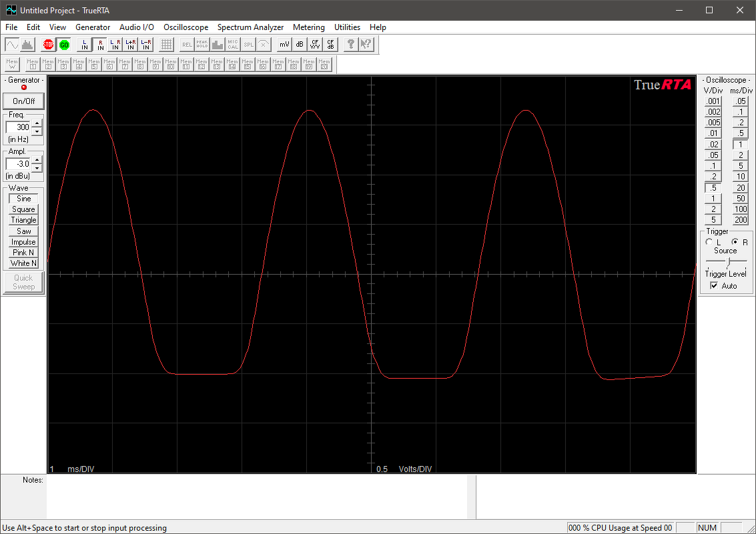Open the Audio I/O menu
The height and width of the screenshot is (534, 756).
click(x=136, y=27)
